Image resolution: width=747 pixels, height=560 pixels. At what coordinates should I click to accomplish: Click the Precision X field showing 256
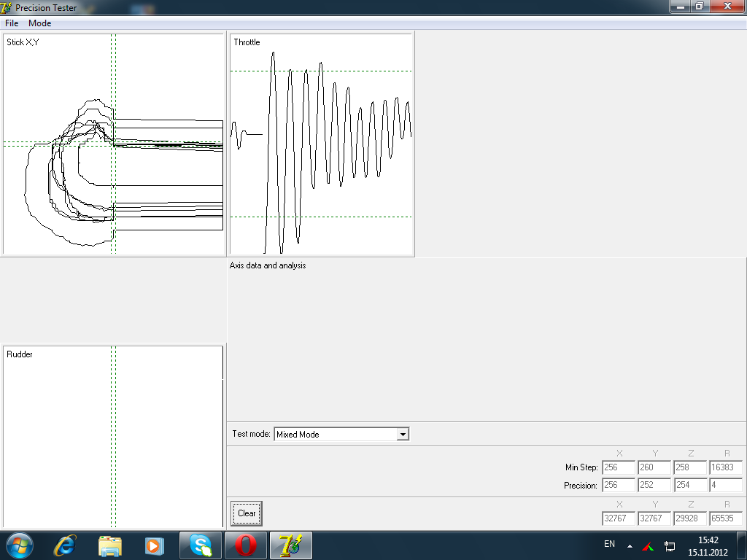619,485
